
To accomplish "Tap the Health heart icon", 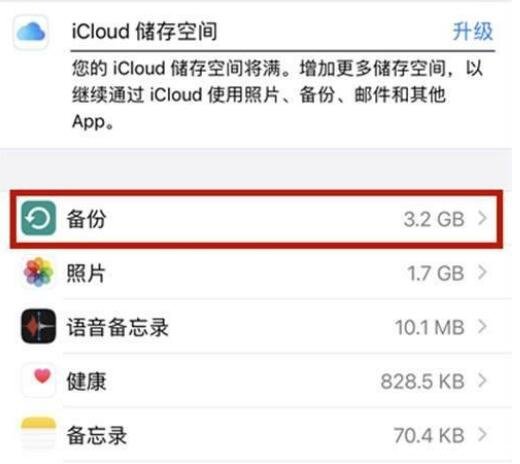I will 38,380.
